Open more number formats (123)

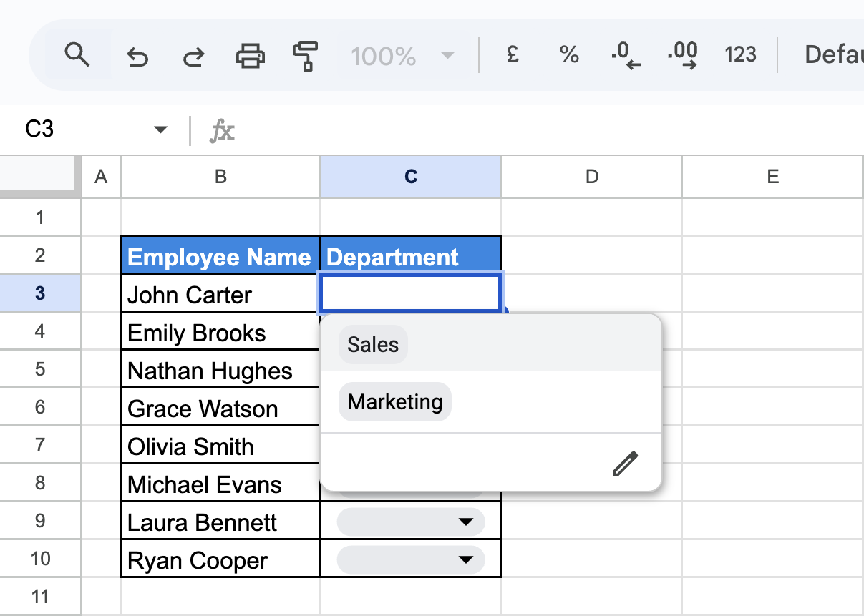(740, 55)
